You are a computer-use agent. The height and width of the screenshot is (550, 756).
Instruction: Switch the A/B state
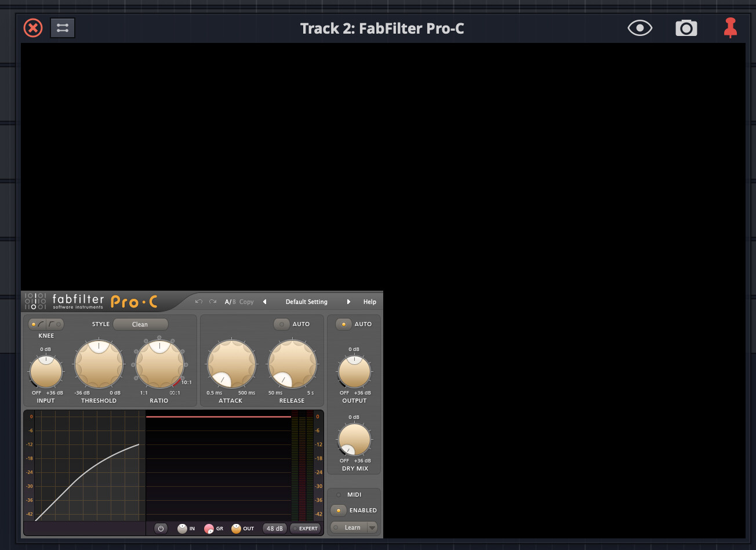click(x=230, y=302)
